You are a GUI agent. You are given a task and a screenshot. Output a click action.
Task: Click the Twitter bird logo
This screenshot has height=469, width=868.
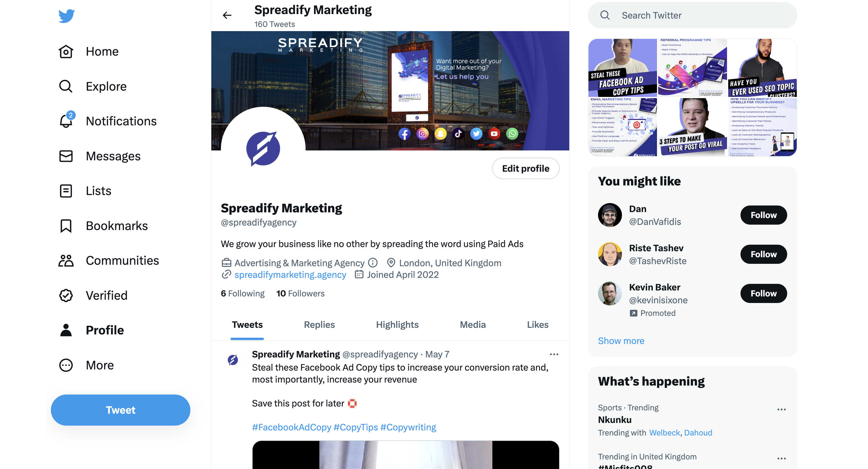(66, 16)
